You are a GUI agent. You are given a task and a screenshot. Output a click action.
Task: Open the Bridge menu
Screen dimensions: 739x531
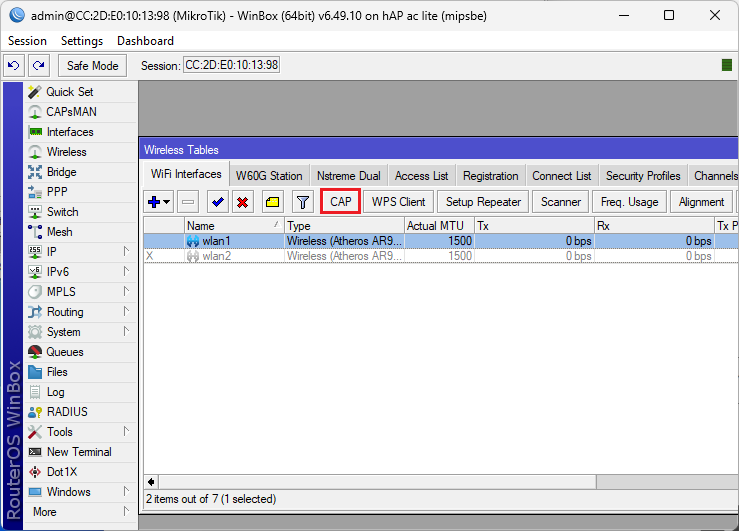(80, 172)
